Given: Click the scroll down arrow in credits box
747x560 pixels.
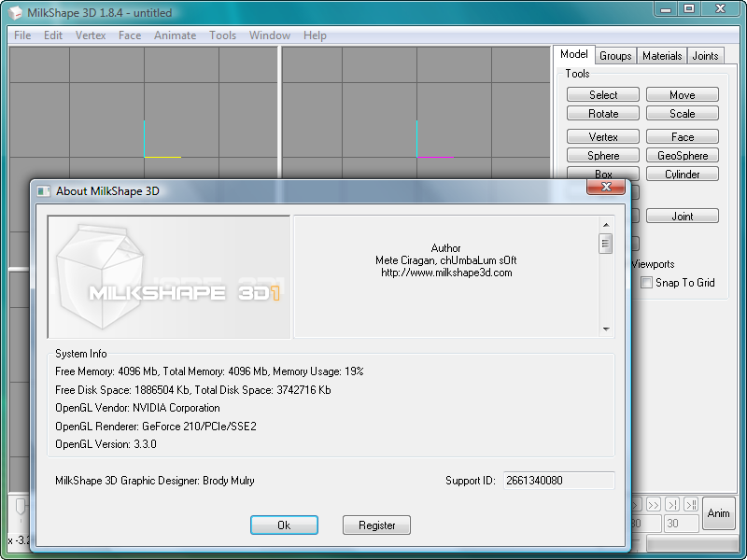Looking at the screenshot, I should click(606, 329).
